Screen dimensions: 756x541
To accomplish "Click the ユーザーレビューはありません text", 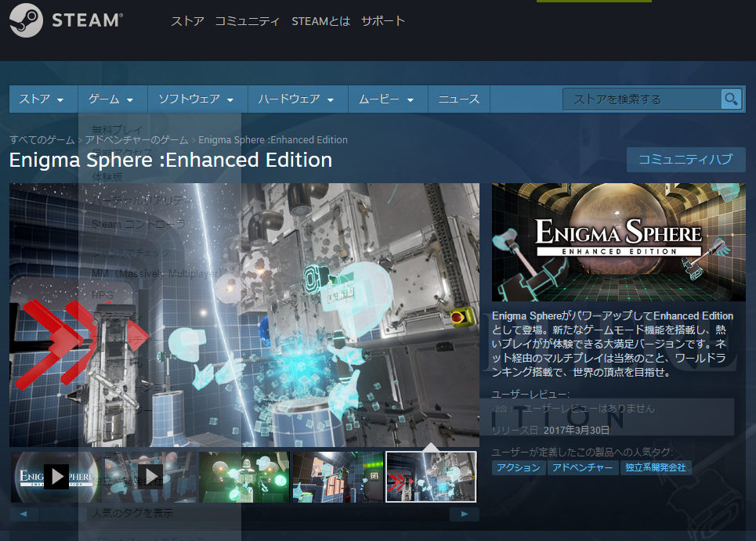I will coord(589,409).
